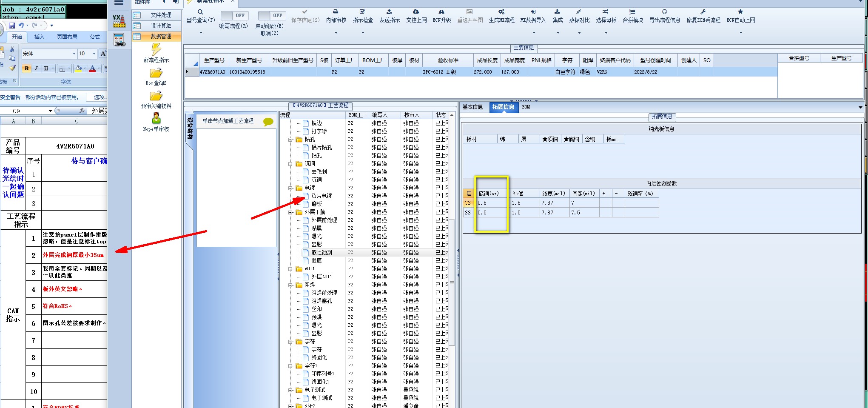The image size is (868, 408).
Task: Open the Excel 页面布局 ribbon tab
Action: pyautogui.click(x=67, y=37)
